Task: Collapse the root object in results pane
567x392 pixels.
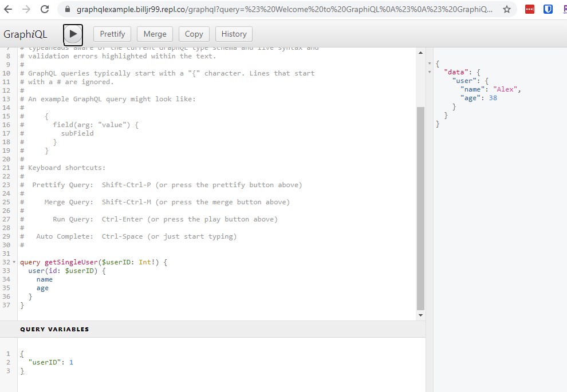Action: [x=430, y=62]
